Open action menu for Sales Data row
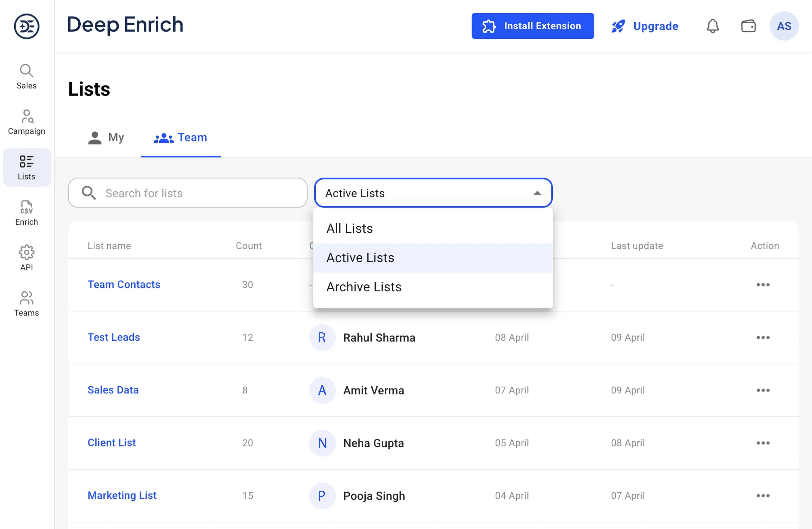This screenshot has width=812, height=529. (x=763, y=390)
